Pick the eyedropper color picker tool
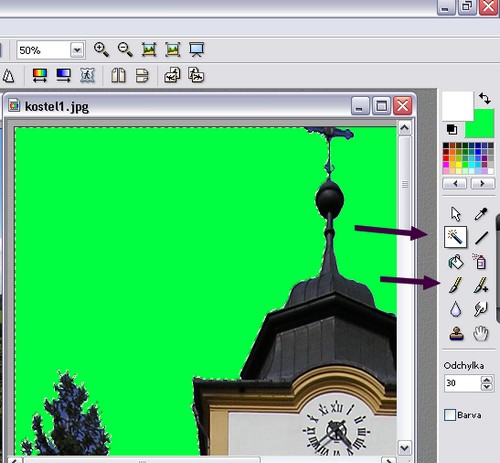This screenshot has width=500, height=463. point(481,214)
